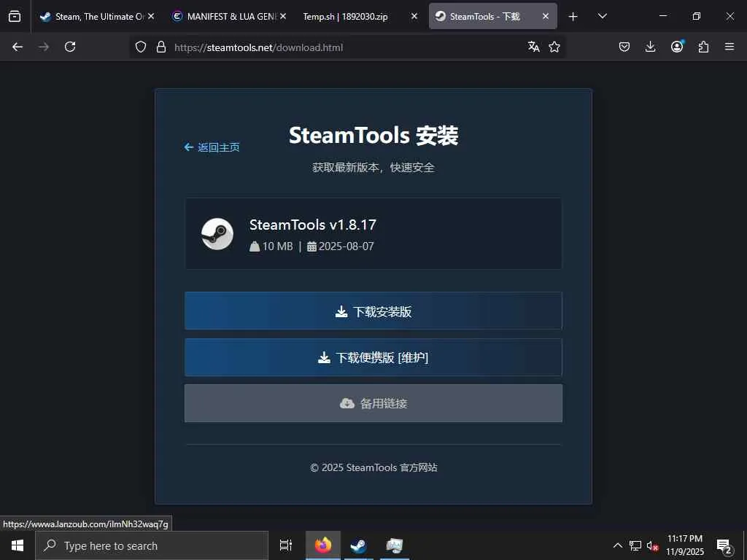The height and width of the screenshot is (560, 747).
Task: Go back to previous page
Action: click(x=18, y=47)
